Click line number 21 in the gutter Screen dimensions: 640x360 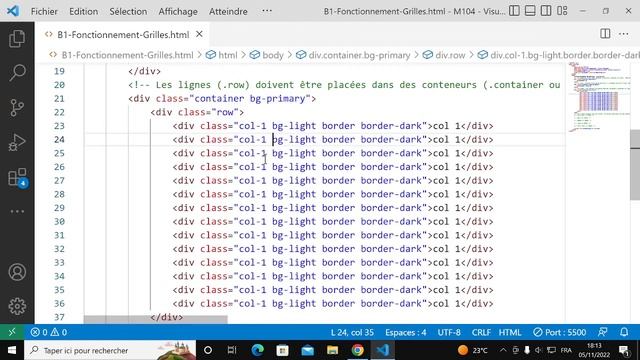tap(59, 98)
